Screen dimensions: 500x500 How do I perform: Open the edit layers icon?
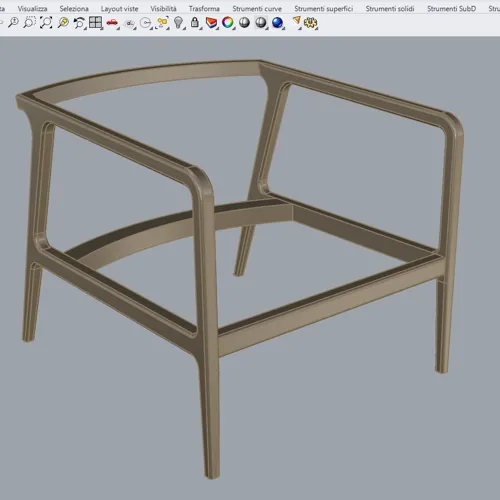point(212,23)
